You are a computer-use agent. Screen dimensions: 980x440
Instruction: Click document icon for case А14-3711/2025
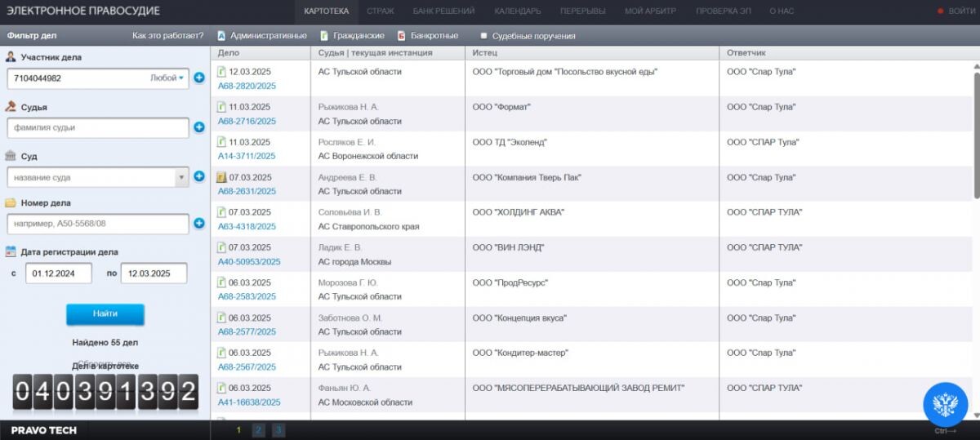(x=221, y=141)
